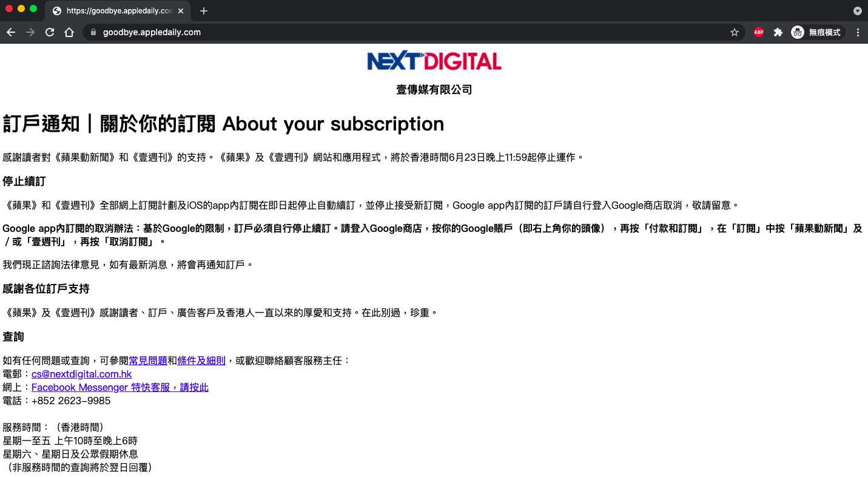Click the browser back arrow
This screenshot has width=868, height=477.
pos(11,32)
